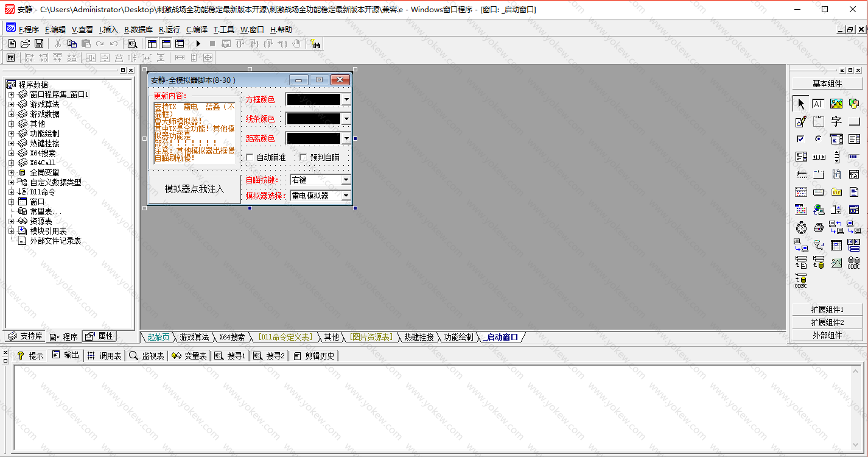Image resolution: width=868 pixels, height=457 pixels.
Task: Select the timer (clock) component icon
Action: point(801,228)
